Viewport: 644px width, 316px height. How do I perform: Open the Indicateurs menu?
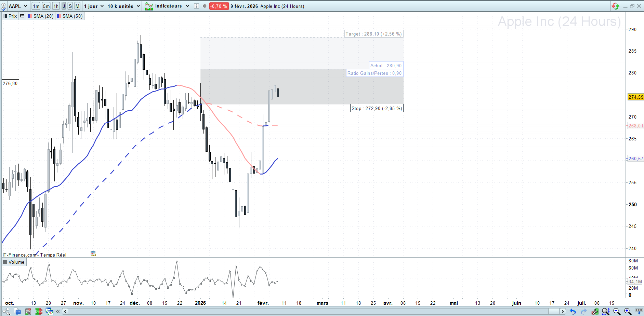168,6
